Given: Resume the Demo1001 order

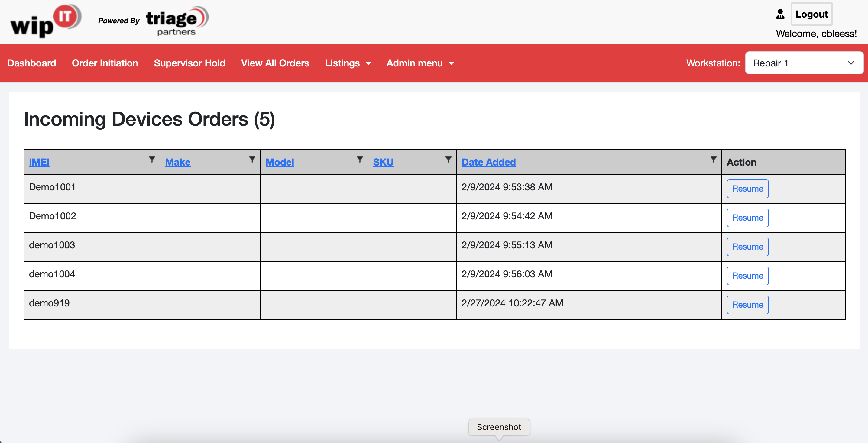Looking at the screenshot, I should 747,189.
